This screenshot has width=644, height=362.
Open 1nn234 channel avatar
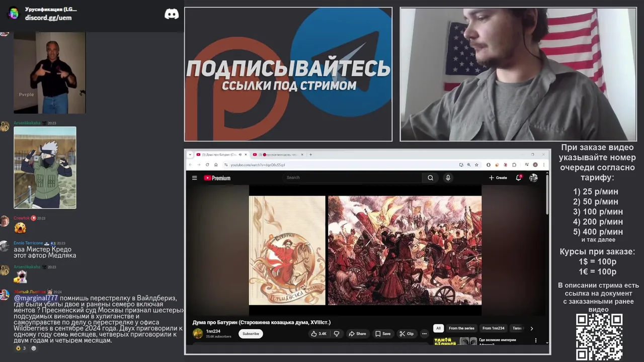[x=198, y=333]
